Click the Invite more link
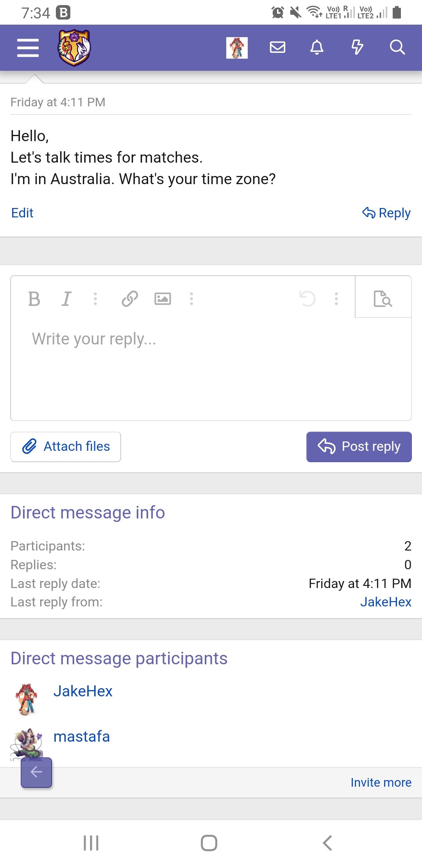Viewport: 422px width, 868px height. [x=381, y=782]
